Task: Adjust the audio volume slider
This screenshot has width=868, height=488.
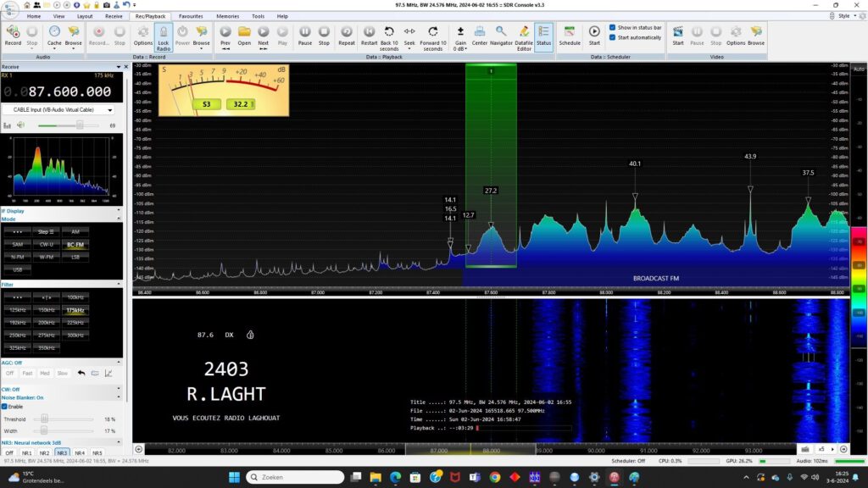Action: [81, 125]
